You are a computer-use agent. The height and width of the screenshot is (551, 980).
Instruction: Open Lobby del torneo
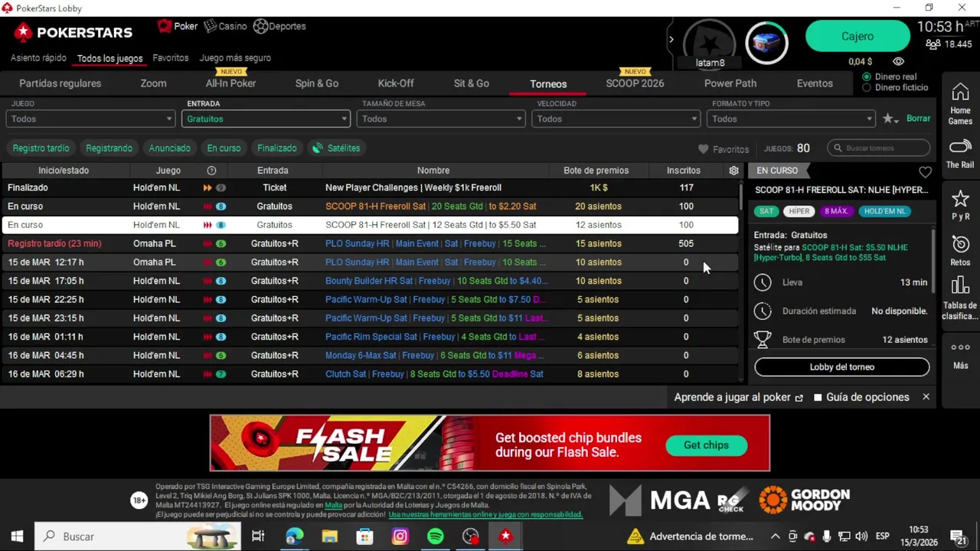tap(841, 367)
